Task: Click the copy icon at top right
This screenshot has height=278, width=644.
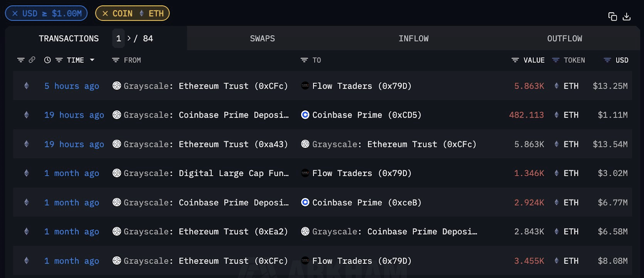Action: tap(612, 17)
